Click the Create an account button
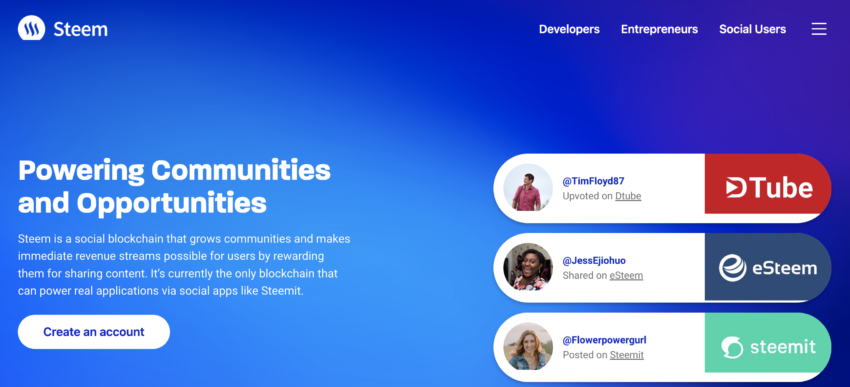850x387 pixels. [94, 332]
